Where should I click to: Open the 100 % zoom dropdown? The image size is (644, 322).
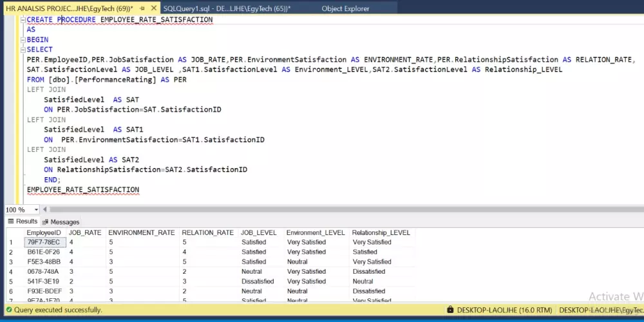pyautogui.click(x=36, y=210)
